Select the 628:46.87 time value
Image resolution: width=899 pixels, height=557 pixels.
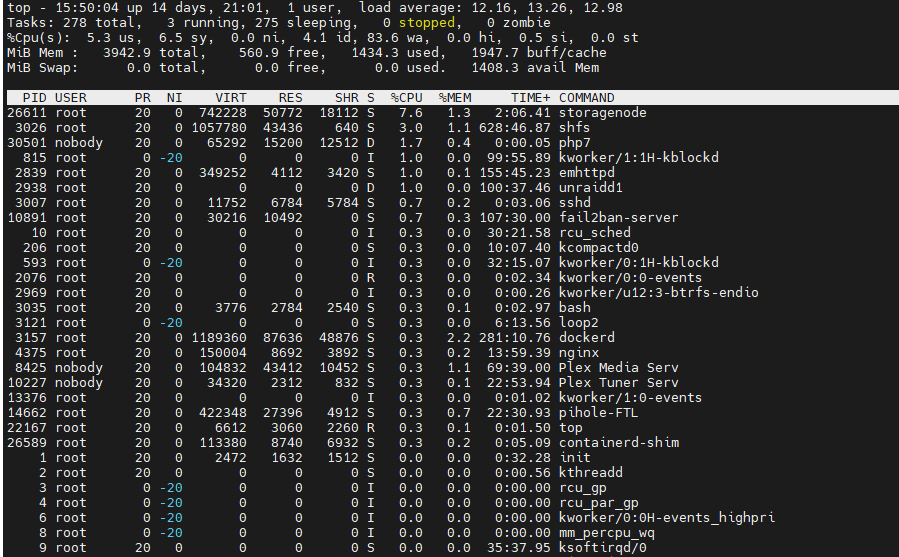514,128
